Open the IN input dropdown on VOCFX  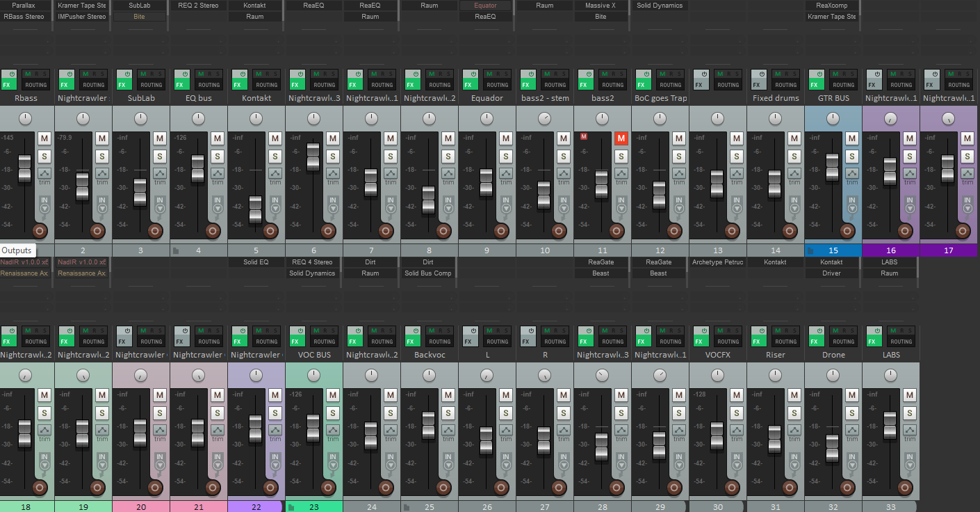737,461
